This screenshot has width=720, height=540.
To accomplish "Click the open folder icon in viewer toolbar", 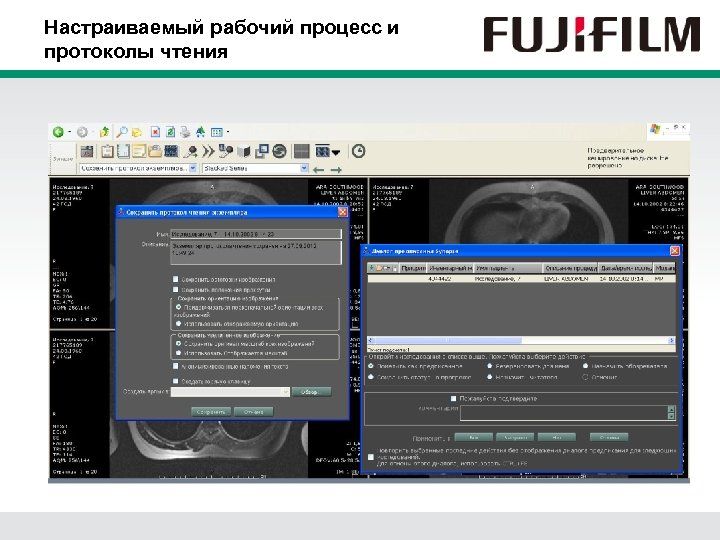I will pos(155,151).
